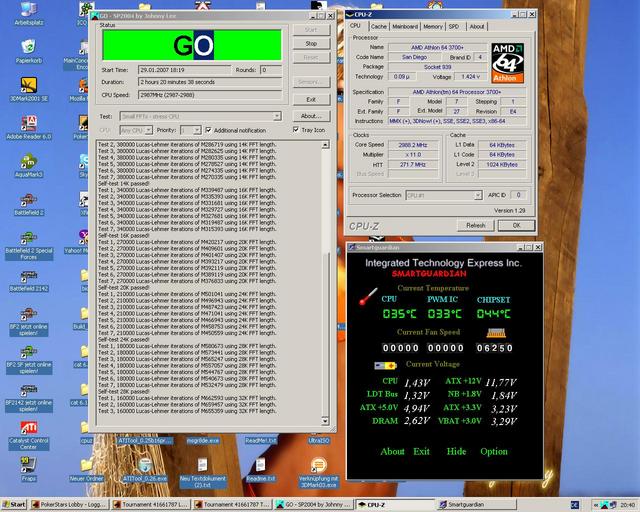Select the ATITool_0.26.exe desktop icon

click(145, 470)
